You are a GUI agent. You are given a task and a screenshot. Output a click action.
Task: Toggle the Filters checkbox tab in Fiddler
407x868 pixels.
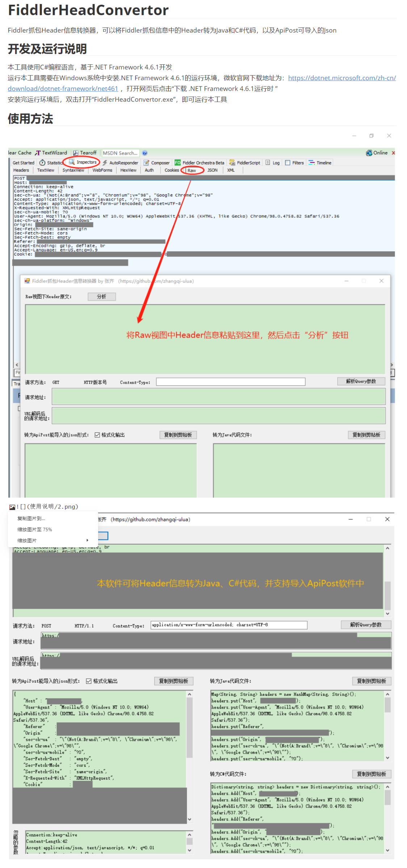click(x=288, y=163)
